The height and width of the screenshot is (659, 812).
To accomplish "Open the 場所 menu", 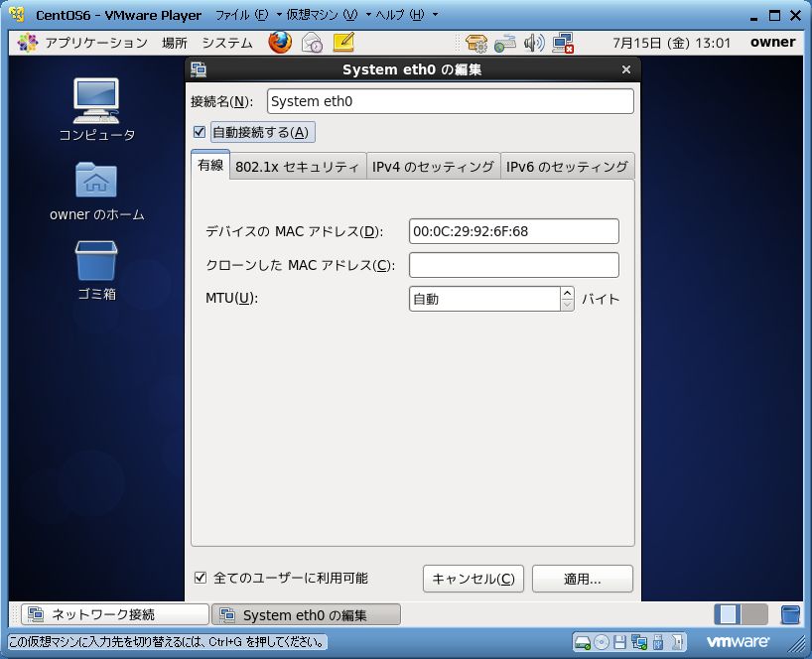I will (174, 43).
